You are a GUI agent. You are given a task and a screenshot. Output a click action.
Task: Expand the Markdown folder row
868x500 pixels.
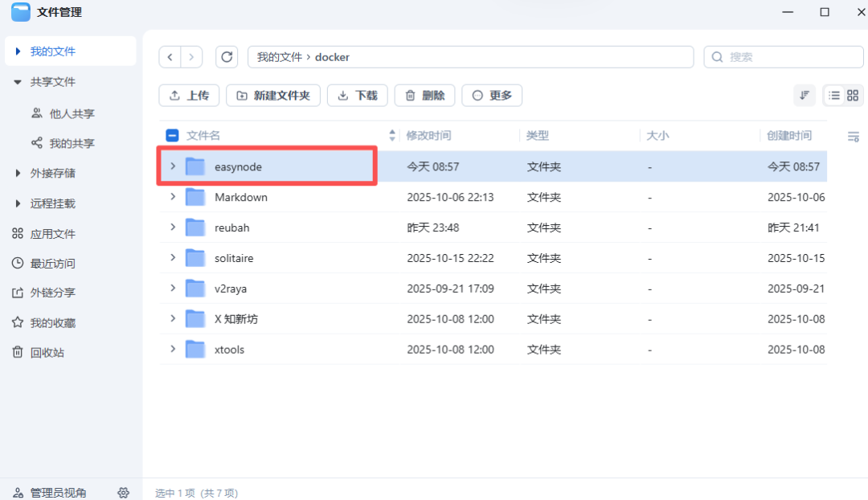172,197
